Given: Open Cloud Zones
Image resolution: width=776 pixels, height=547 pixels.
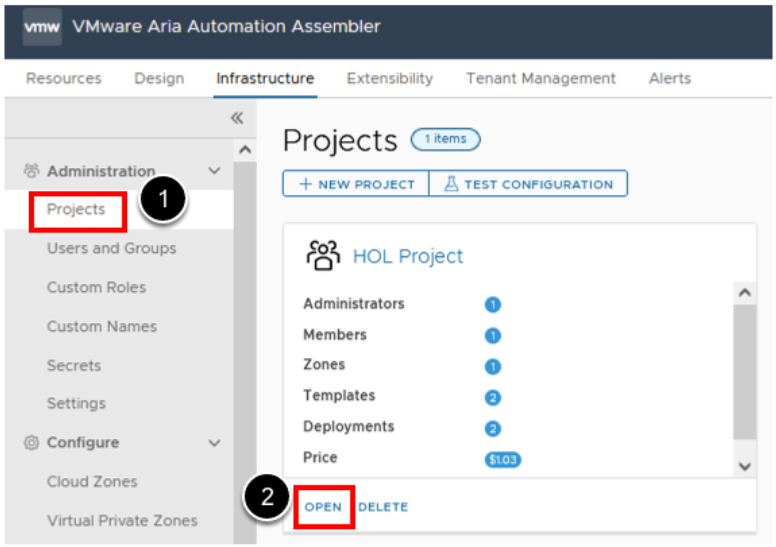Looking at the screenshot, I should point(92,481).
